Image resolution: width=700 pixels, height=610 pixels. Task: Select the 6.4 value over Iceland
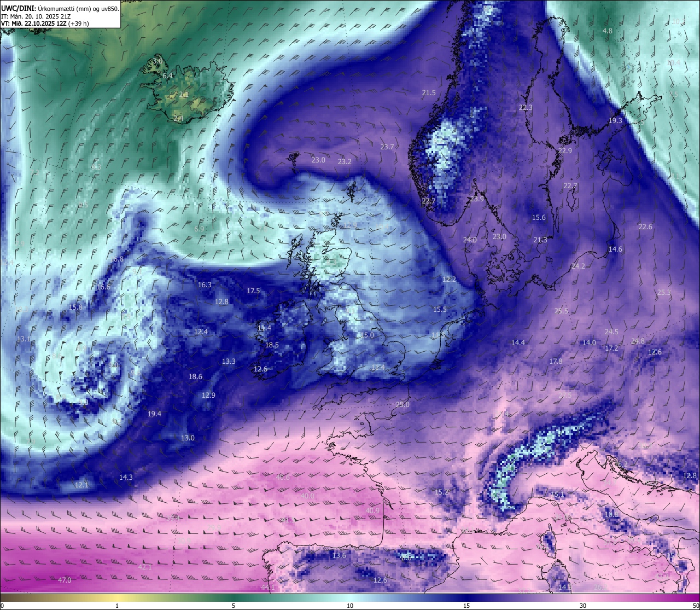(167, 76)
